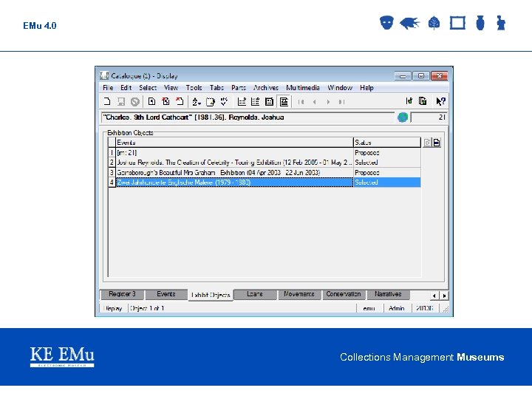Switch to the Loans tab
Viewport: 532px width, 399px height.
pyautogui.click(x=255, y=294)
